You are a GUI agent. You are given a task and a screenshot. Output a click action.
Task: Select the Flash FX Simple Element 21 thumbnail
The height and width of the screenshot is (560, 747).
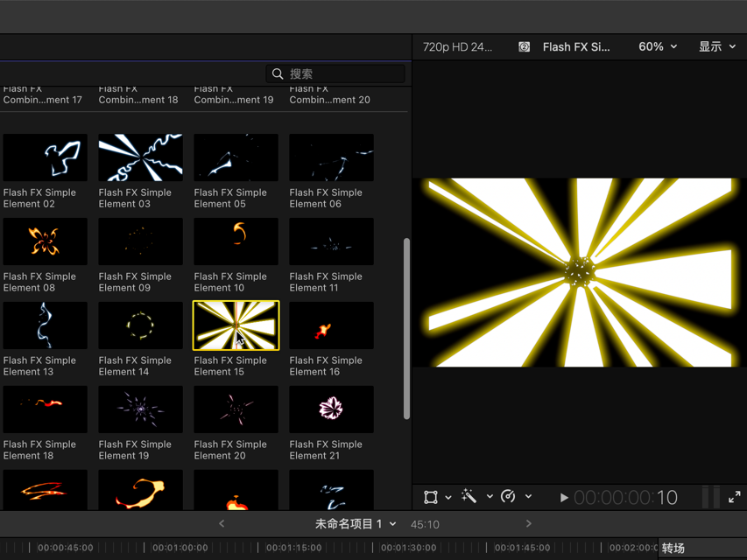point(331,409)
